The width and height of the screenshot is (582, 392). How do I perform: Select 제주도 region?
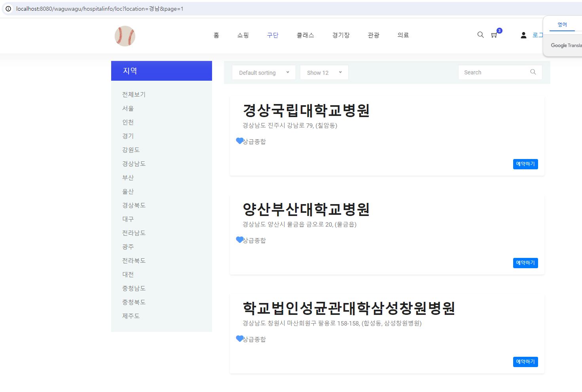click(131, 316)
